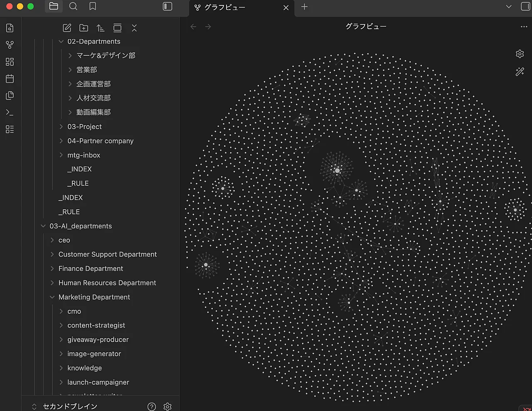Open vault switcher セカンドブレイン
Viewport: 532px width, 411px height.
click(x=70, y=406)
